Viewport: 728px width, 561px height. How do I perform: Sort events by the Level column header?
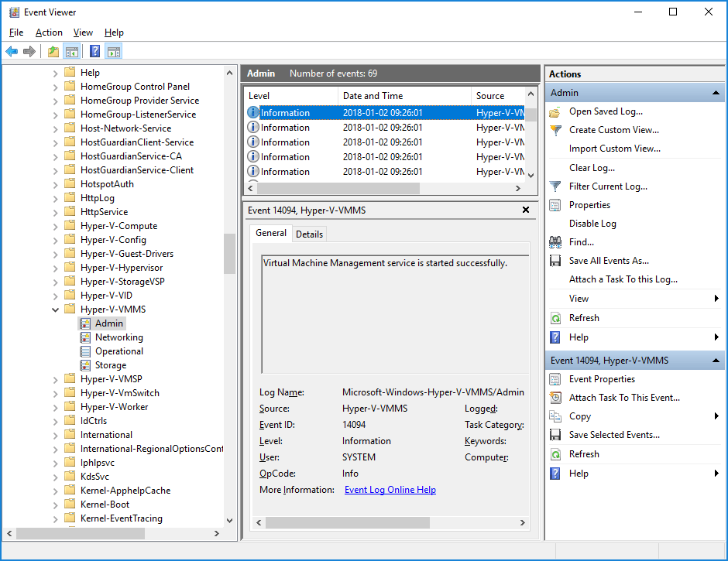coord(291,96)
